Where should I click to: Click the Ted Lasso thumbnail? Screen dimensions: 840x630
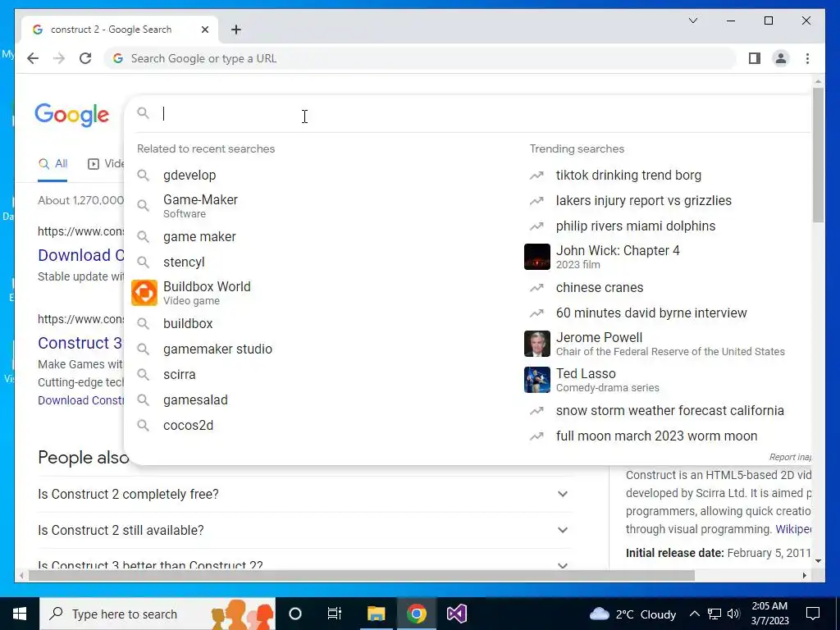tap(536, 380)
